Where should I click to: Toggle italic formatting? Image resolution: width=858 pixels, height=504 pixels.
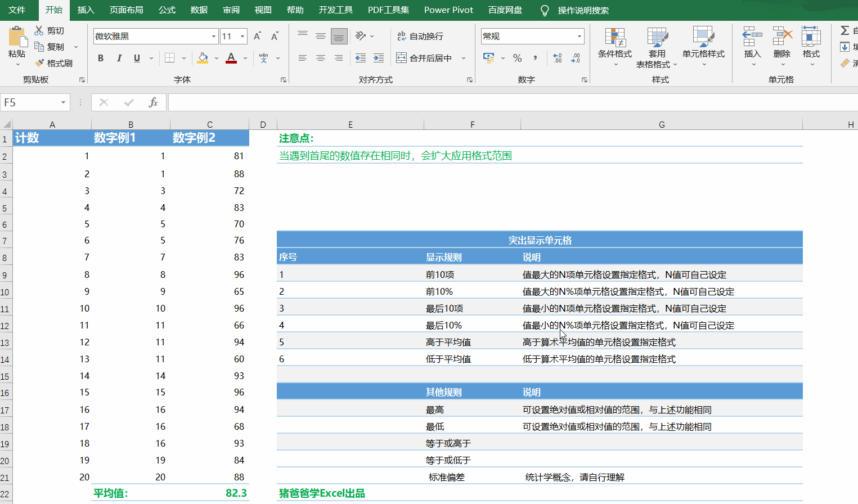[119, 58]
